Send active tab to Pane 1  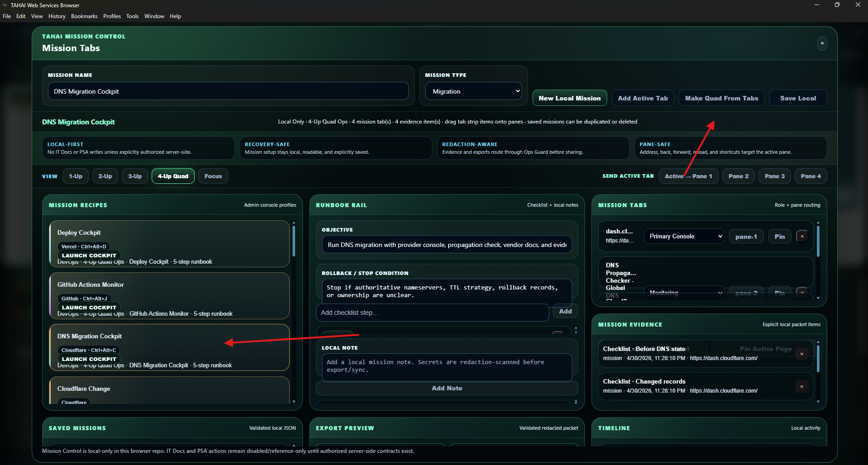(688, 176)
